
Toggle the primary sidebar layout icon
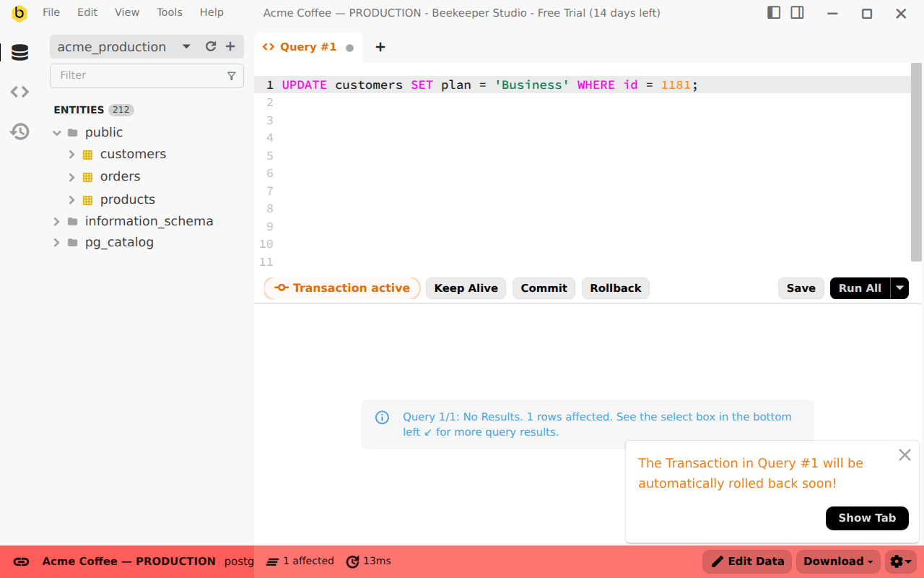point(774,12)
